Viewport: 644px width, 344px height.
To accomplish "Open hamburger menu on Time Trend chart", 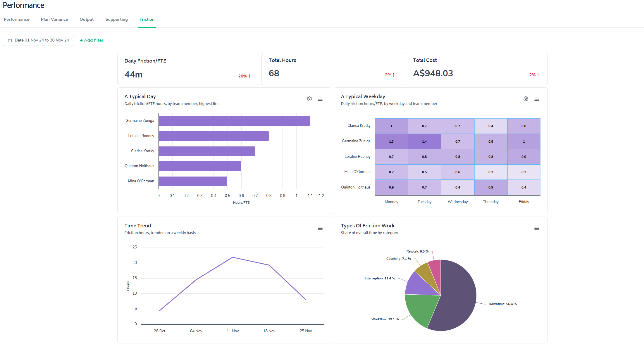I will 320,229.
